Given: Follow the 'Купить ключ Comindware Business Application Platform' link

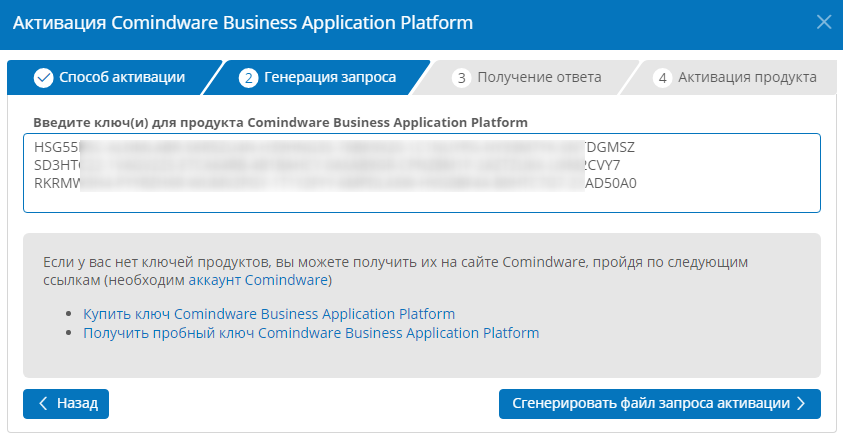Looking at the screenshot, I should (x=269, y=313).
